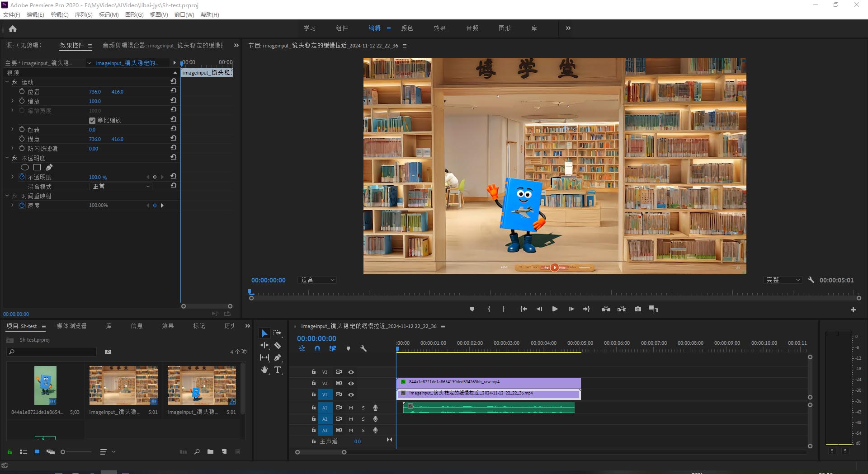Click the Home icon

[x=13, y=28]
